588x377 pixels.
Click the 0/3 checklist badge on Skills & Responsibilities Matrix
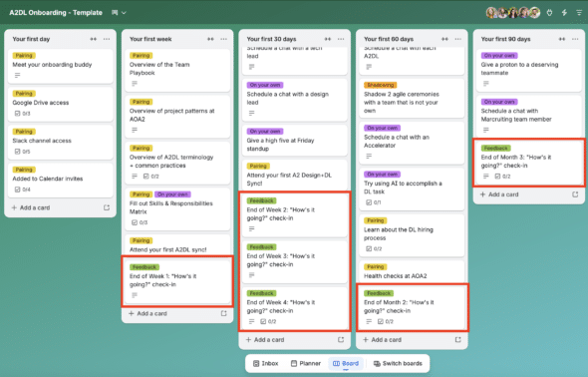click(x=140, y=222)
